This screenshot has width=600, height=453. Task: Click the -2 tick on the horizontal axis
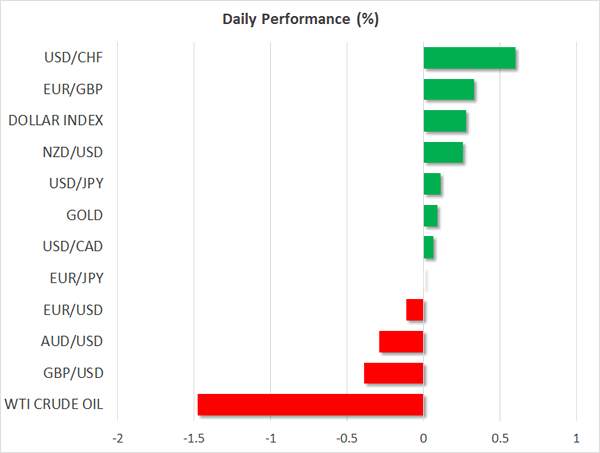point(118,438)
